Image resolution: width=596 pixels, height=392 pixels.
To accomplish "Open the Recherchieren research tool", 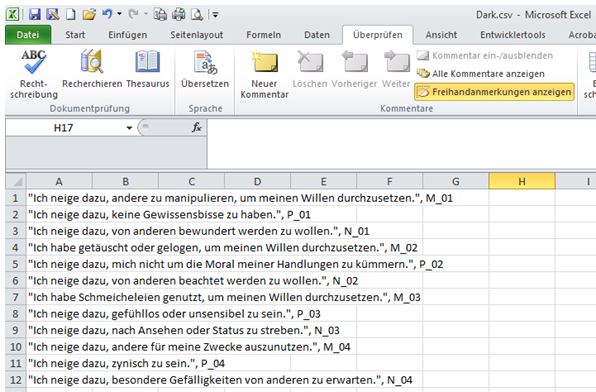I will 92,69.
